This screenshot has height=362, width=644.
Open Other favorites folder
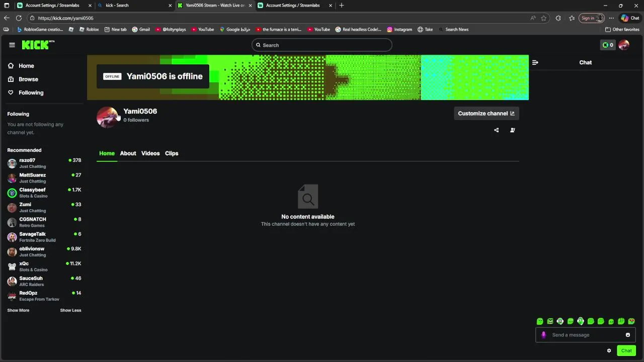coord(622,29)
